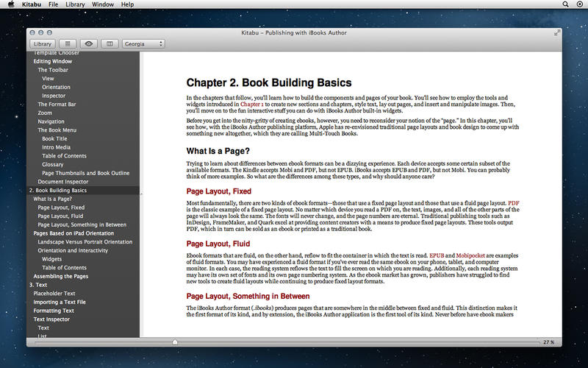588x368 pixels.
Task: Select Page Thumbnails and Book Outline
Action: [85, 174]
